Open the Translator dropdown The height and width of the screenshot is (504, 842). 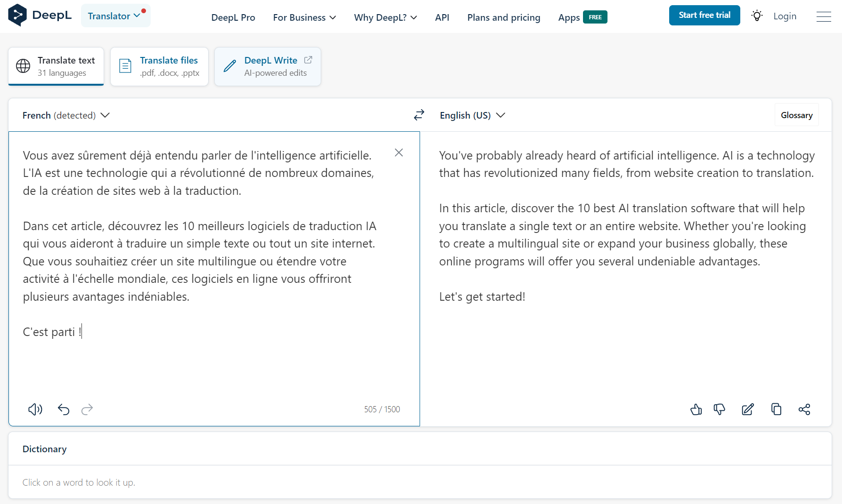point(116,16)
